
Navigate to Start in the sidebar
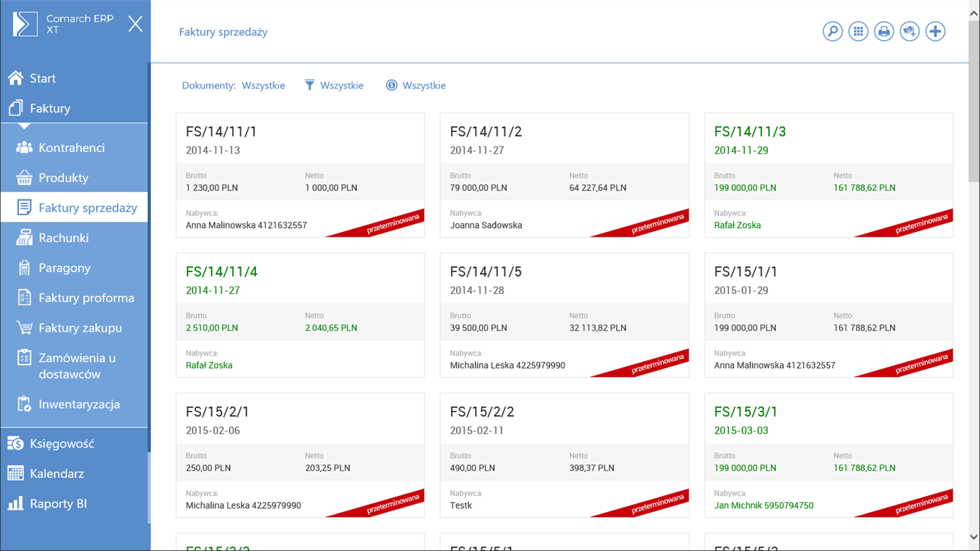click(42, 78)
